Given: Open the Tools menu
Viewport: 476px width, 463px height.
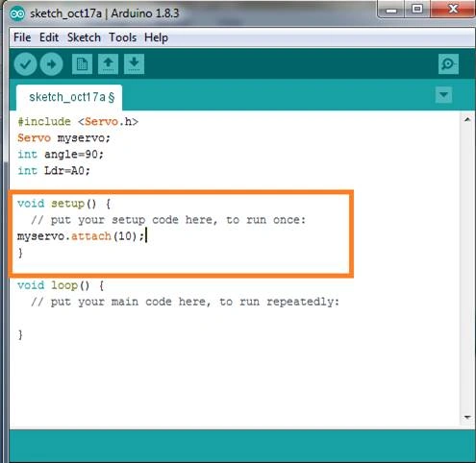Looking at the screenshot, I should [x=122, y=37].
